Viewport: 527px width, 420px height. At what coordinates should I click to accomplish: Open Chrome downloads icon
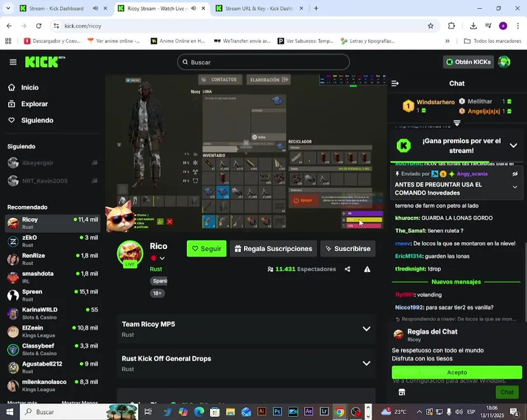tap(473, 26)
